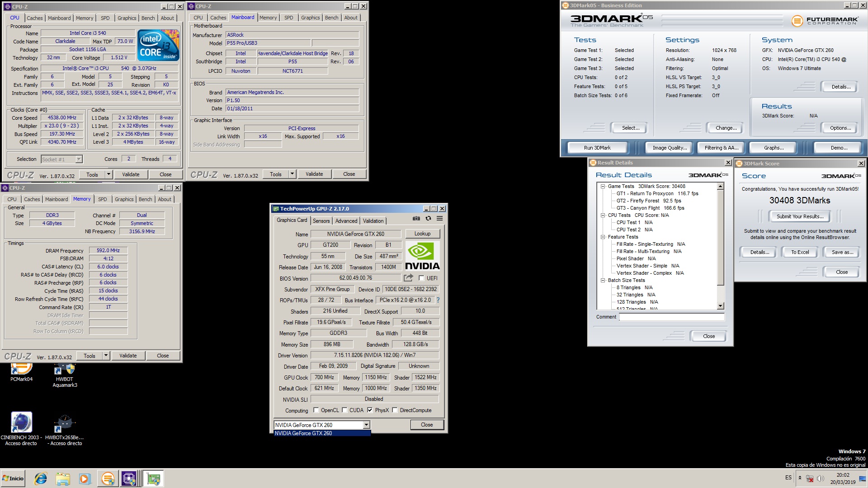The image size is (868, 488).
Task: Open Tools dropdown arrow in CPU-Z CPU window
Action: point(108,174)
